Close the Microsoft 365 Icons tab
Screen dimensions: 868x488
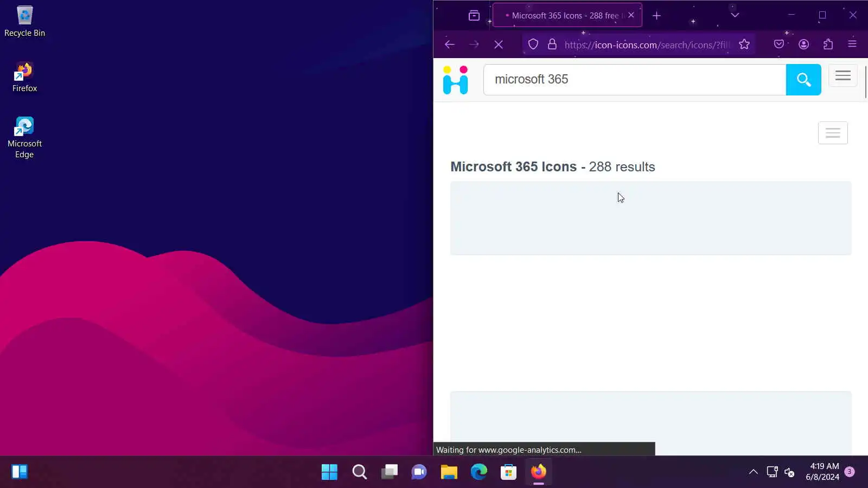631,15
